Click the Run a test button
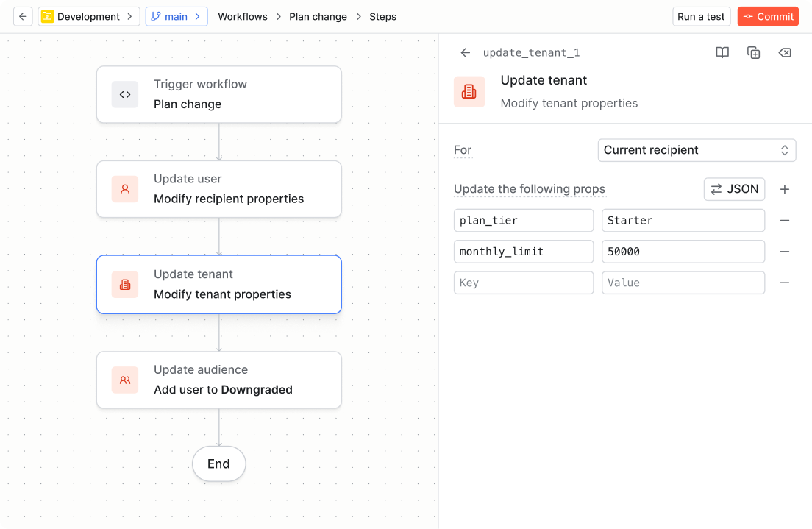 [x=701, y=16]
